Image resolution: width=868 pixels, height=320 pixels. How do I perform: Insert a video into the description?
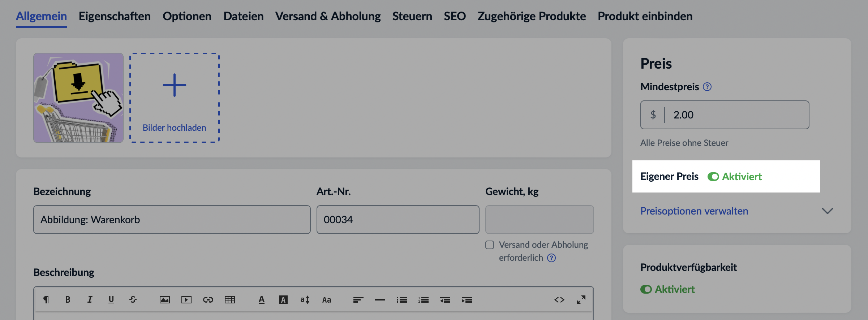[186, 300]
